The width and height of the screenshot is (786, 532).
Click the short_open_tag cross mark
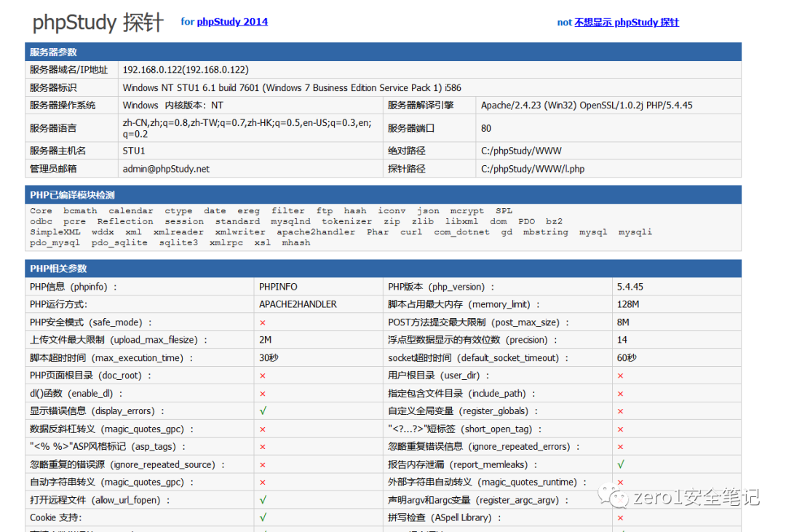621,429
